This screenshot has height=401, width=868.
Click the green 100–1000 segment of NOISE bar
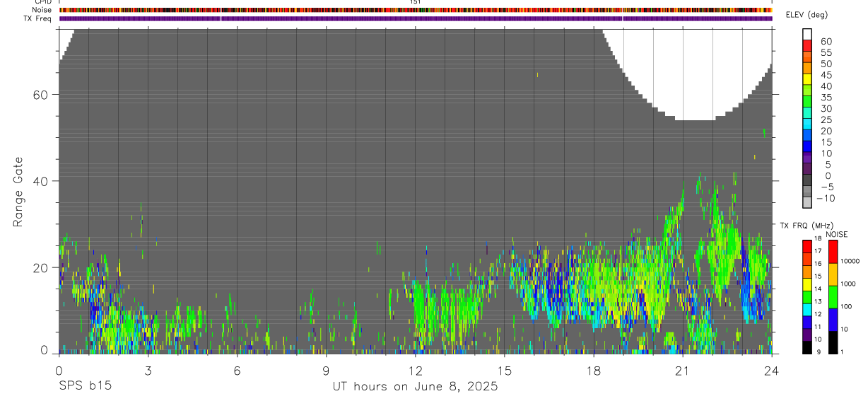833,297
